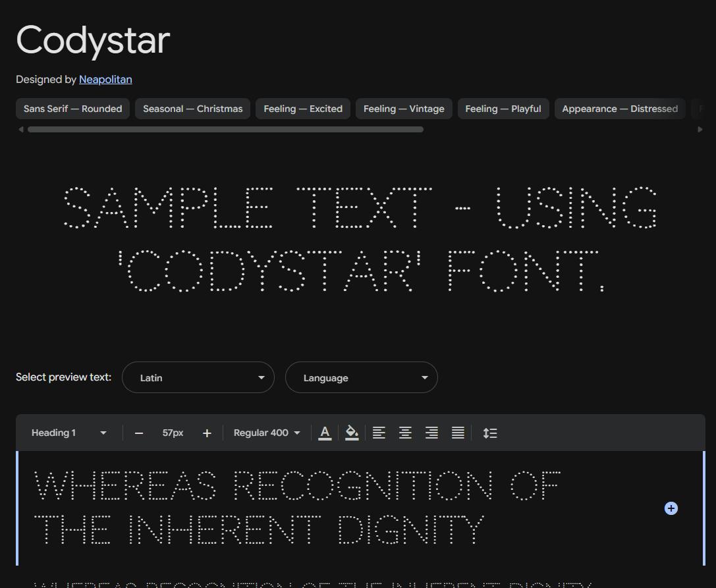Open the Heading 1 style dropdown
The image size is (716, 588).
69,433
